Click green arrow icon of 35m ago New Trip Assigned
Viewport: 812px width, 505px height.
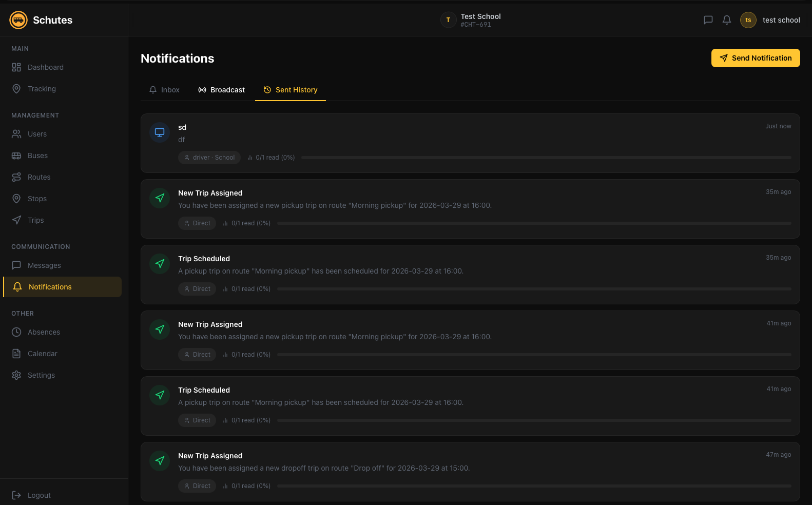[160, 198]
